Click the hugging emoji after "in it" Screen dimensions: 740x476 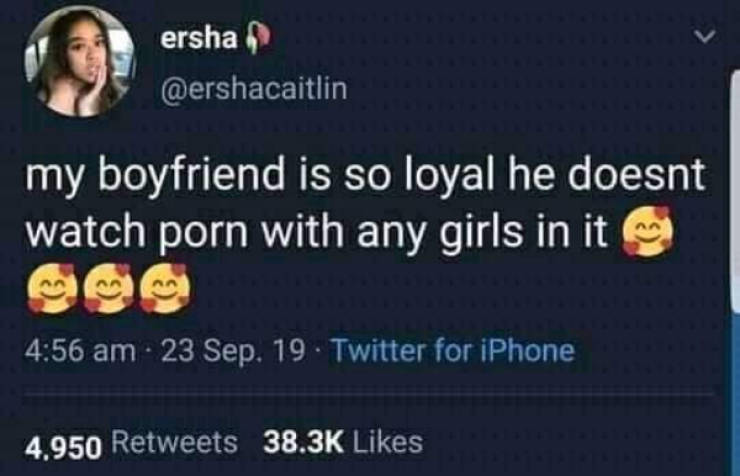pyautogui.click(x=647, y=231)
